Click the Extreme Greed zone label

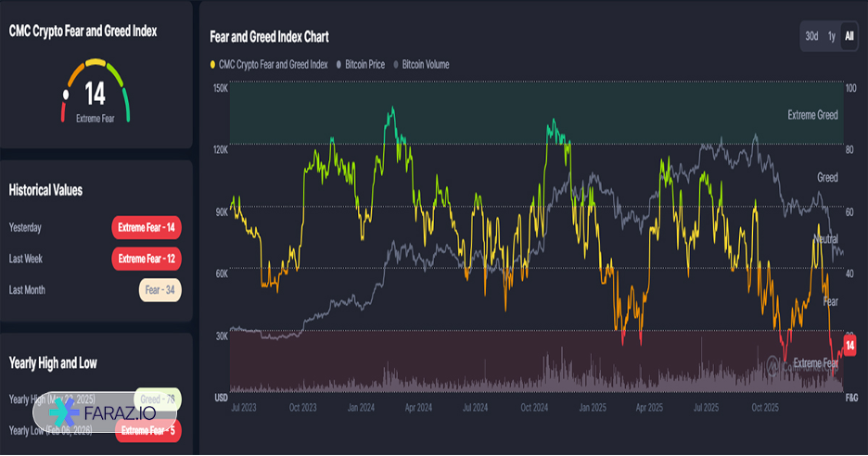pyautogui.click(x=812, y=115)
